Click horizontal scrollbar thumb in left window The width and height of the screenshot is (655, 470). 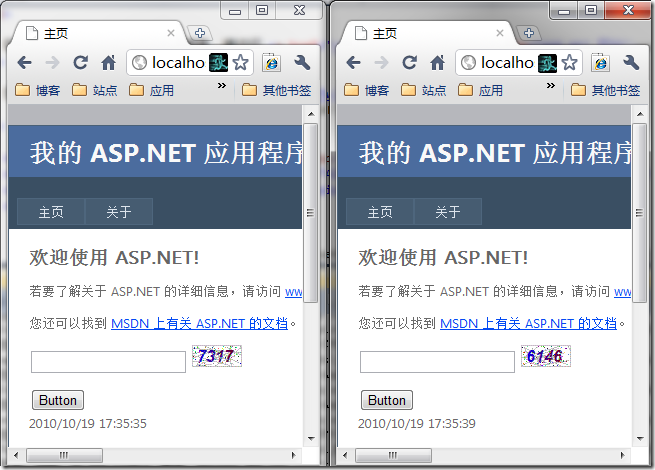(x=64, y=455)
